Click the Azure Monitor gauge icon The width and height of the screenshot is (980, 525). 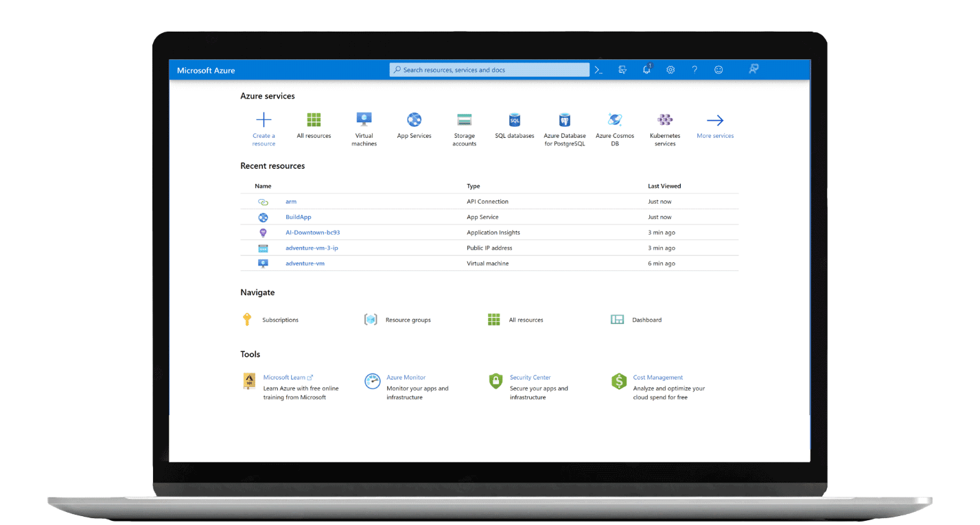point(372,382)
